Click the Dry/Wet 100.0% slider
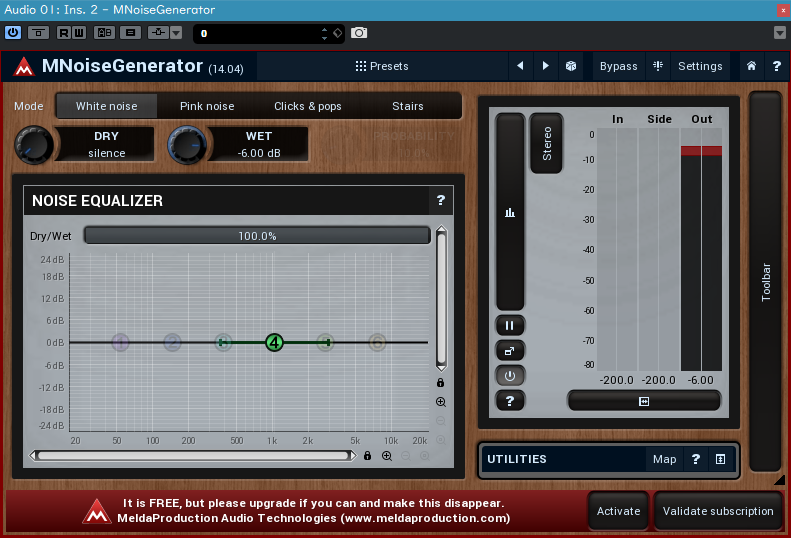791x538 pixels. tap(257, 236)
